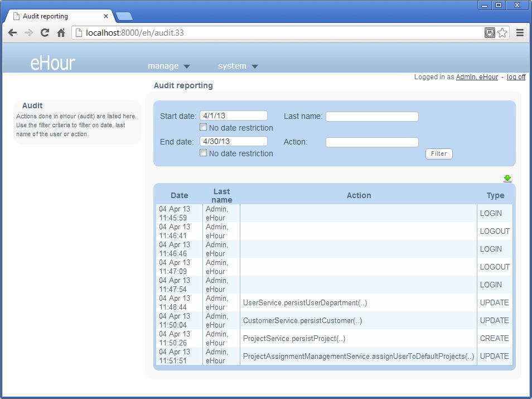Image resolution: width=532 pixels, height=399 pixels.
Task: Select the 11:48:44 date cell
Action: (x=180, y=302)
